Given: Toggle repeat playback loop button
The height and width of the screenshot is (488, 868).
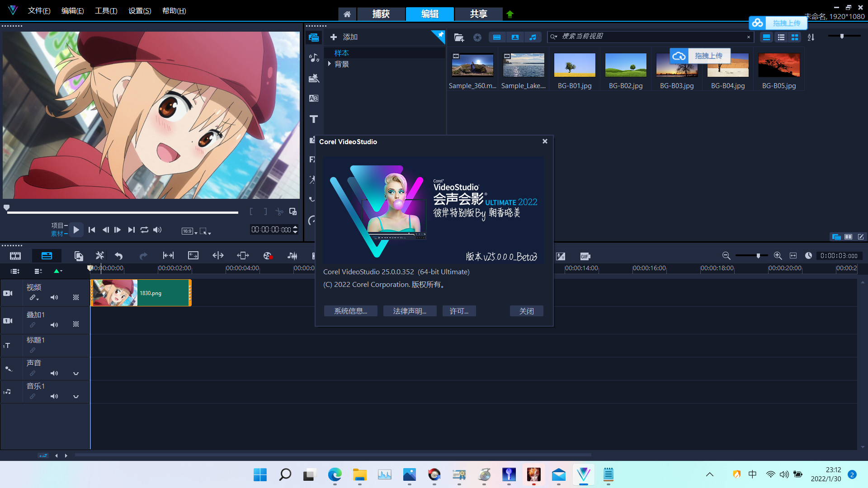Looking at the screenshot, I should (x=144, y=230).
